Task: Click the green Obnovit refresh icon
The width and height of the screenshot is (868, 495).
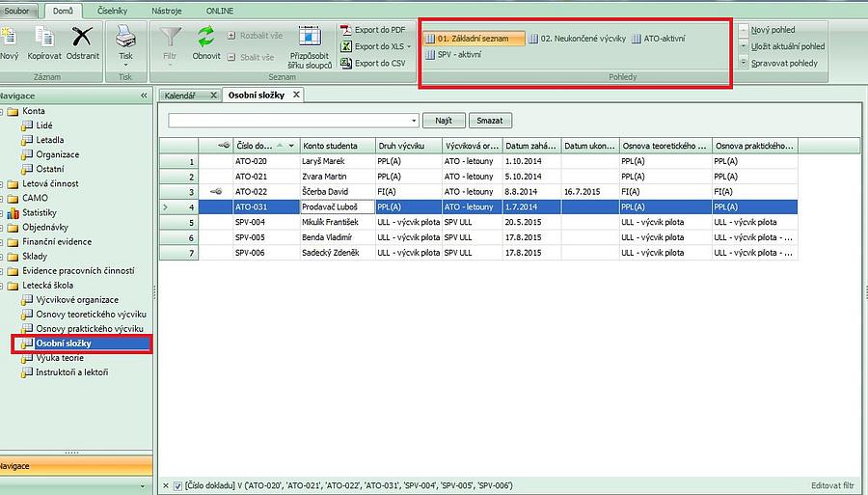Action: point(206,38)
